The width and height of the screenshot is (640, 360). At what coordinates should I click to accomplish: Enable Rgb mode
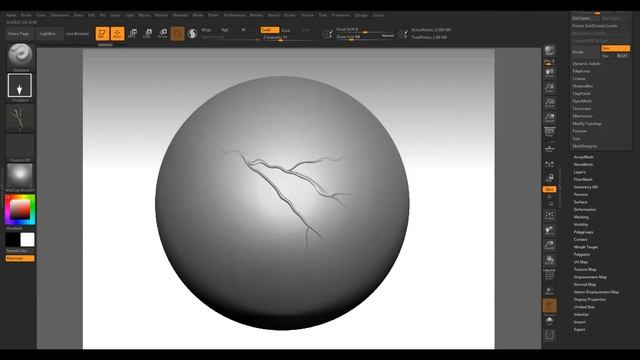pyautogui.click(x=224, y=30)
